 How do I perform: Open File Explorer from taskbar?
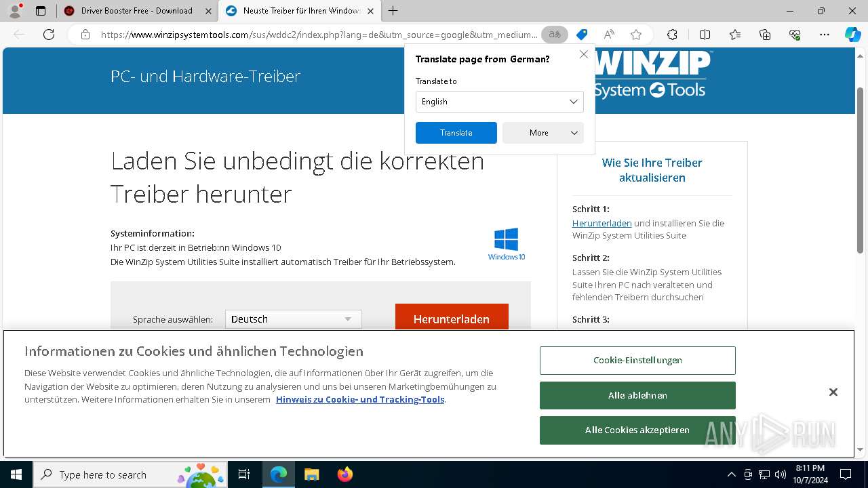click(311, 474)
